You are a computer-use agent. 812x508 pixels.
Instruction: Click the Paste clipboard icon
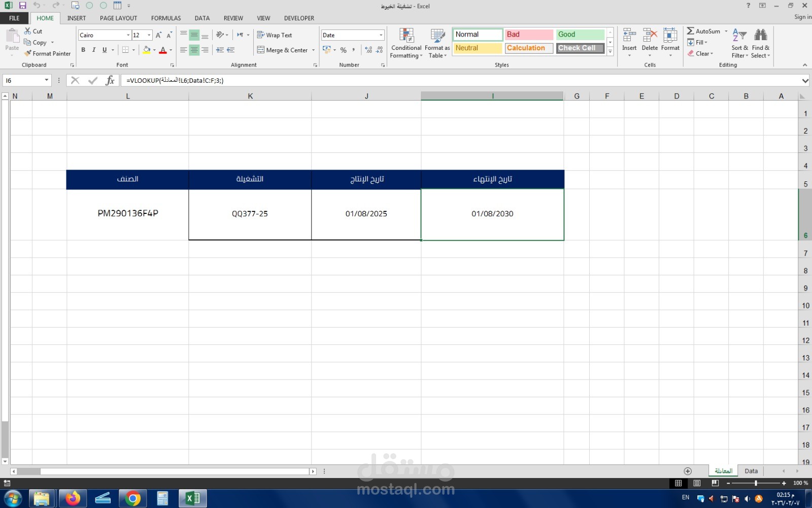tap(12, 36)
